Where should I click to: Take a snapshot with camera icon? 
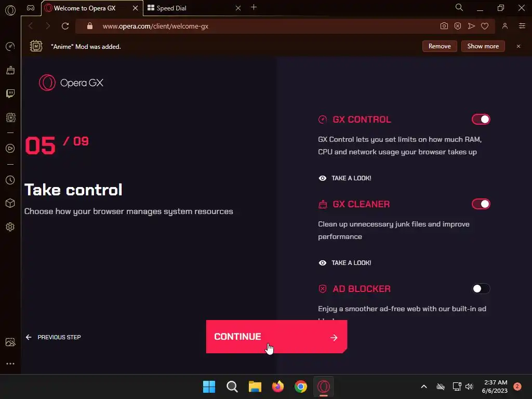[x=444, y=26]
